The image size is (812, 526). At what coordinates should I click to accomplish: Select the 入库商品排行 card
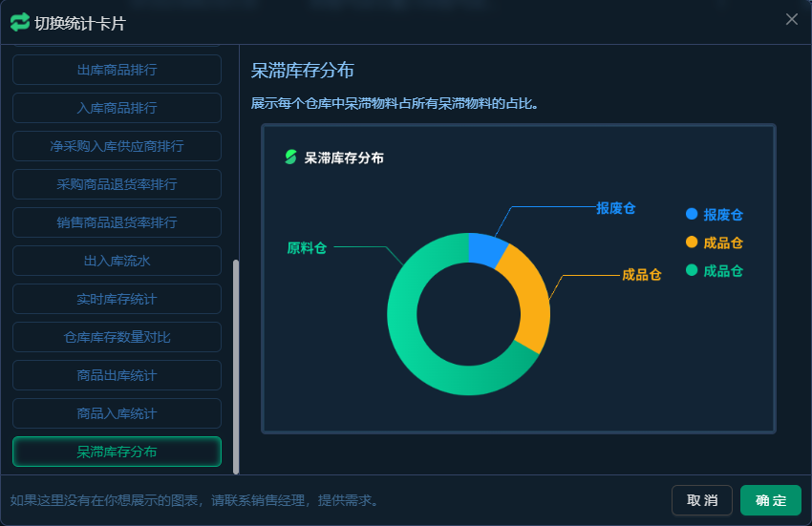(117, 108)
